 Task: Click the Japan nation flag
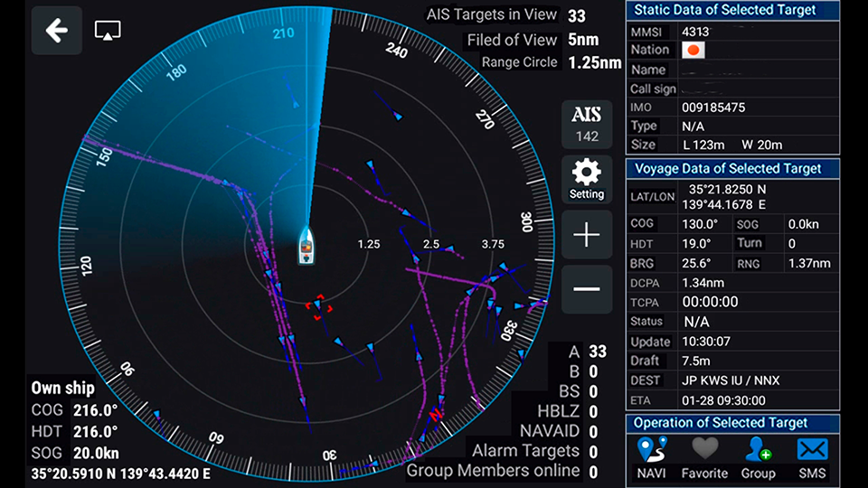[693, 50]
